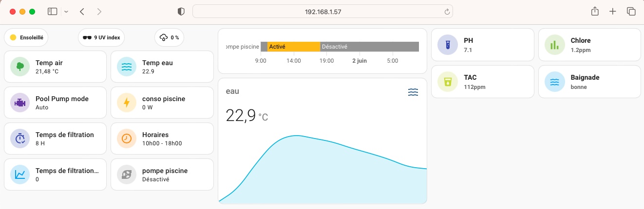The image size is (644, 209).
Task: Click the Temp air tree icon
Action: coord(20,67)
